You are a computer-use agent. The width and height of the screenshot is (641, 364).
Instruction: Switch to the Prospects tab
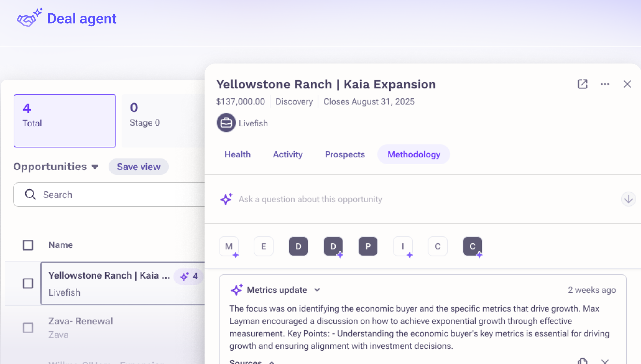click(x=345, y=154)
